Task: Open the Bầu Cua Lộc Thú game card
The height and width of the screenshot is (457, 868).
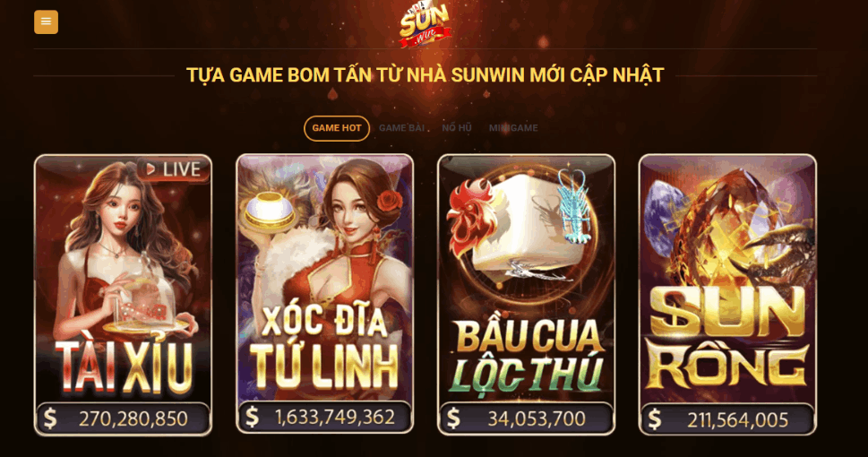Action: pos(527,294)
